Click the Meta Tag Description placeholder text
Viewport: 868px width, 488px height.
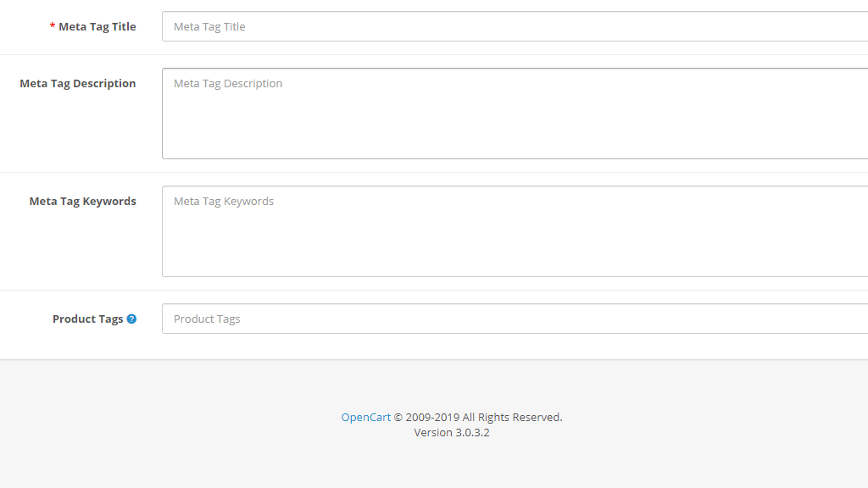pos(227,83)
